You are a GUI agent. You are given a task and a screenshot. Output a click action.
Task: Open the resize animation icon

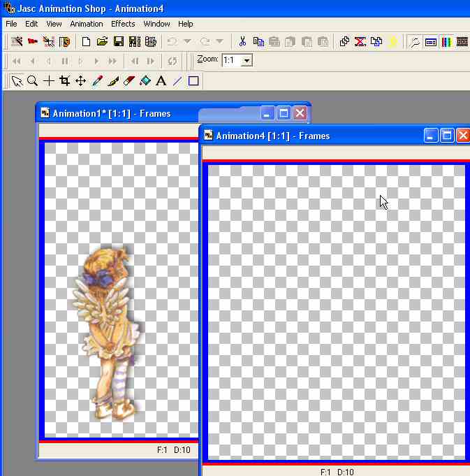tap(431, 42)
